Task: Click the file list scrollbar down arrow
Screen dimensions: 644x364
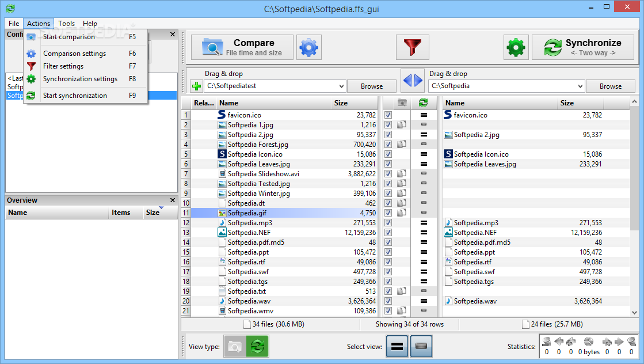Action: pos(635,312)
